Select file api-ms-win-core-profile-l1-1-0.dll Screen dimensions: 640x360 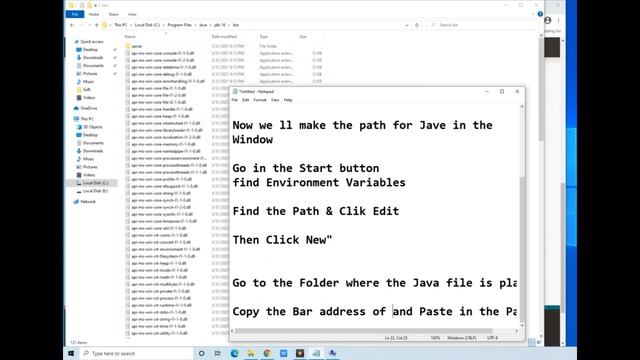click(161, 179)
